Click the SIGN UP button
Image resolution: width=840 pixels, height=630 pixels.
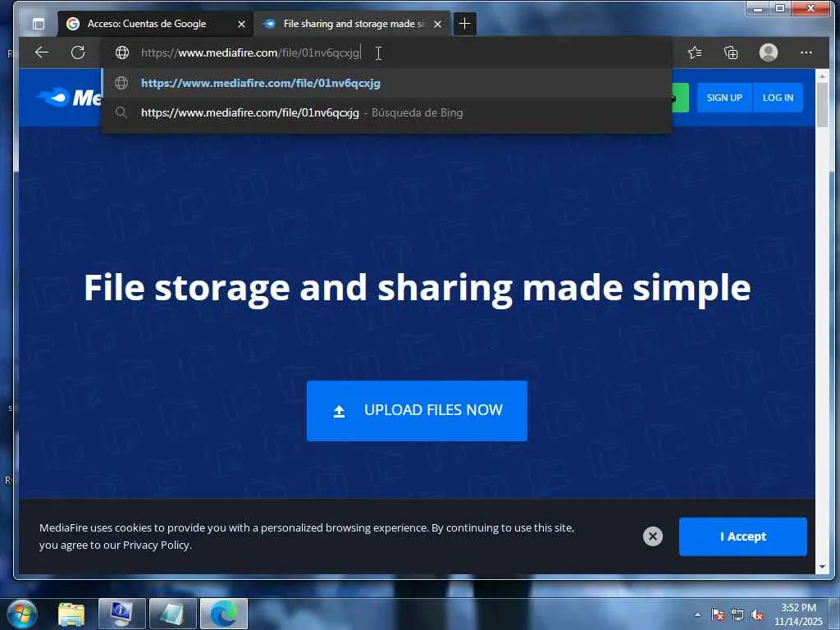click(x=724, y=98)
